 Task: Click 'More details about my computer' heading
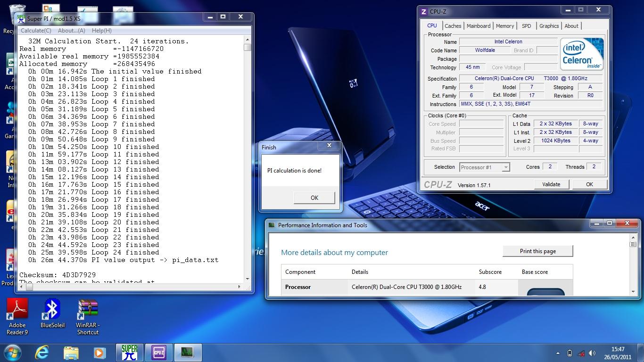(x=334, y=252)
